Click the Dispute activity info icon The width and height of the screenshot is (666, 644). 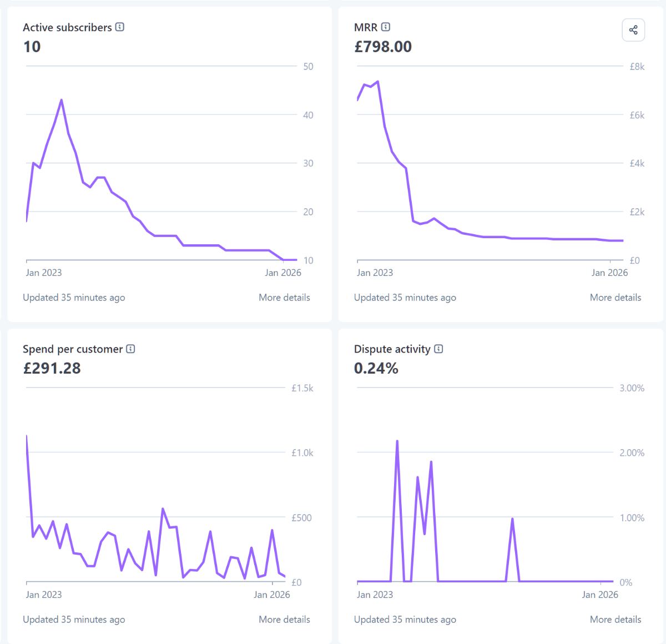point(438,349)
